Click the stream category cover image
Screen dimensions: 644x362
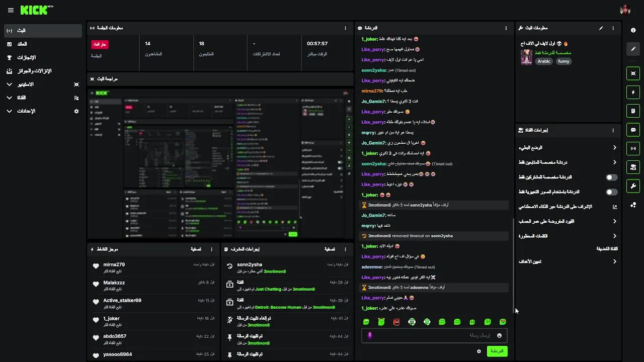[x=526, y=57]
